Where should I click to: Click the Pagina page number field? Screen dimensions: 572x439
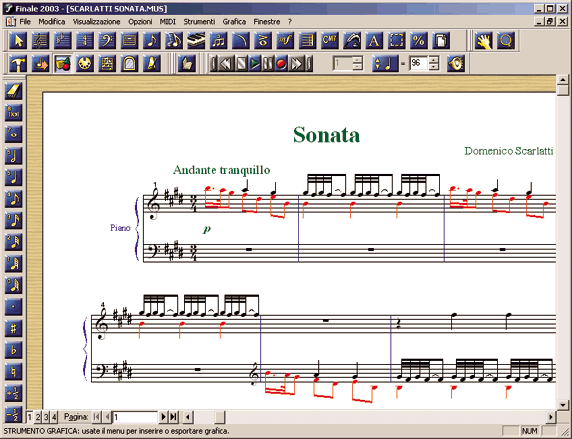(135, 417)
